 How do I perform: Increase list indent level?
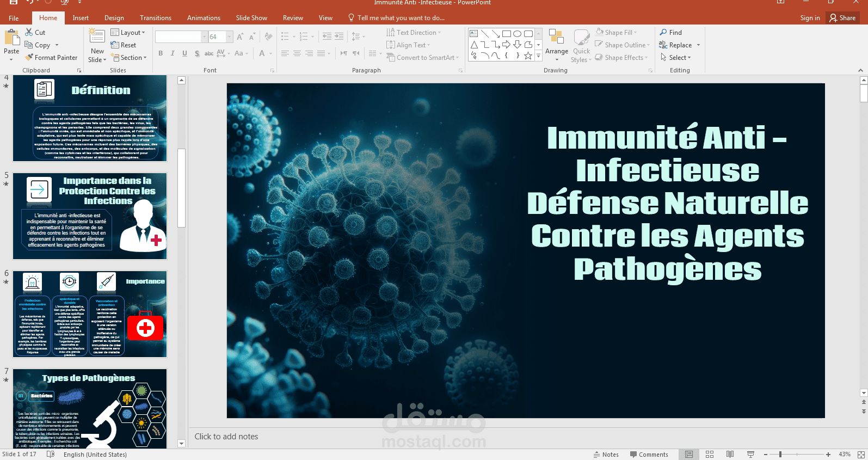[339, 36]
